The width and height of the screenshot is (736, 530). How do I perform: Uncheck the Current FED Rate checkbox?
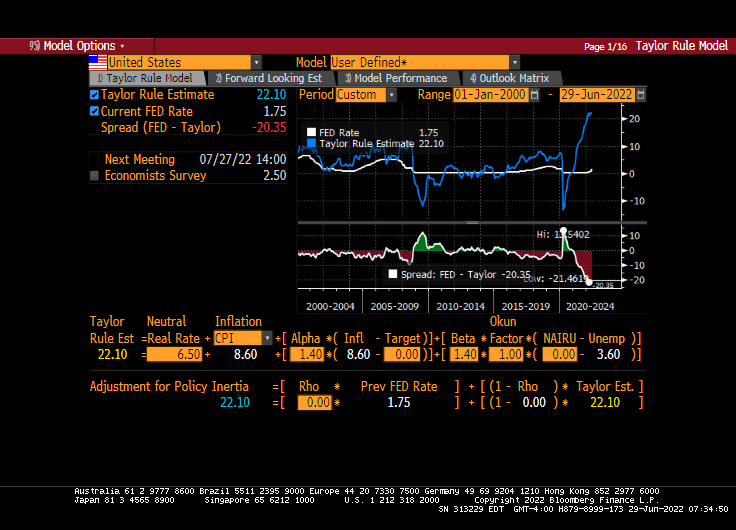pos(95,111)
